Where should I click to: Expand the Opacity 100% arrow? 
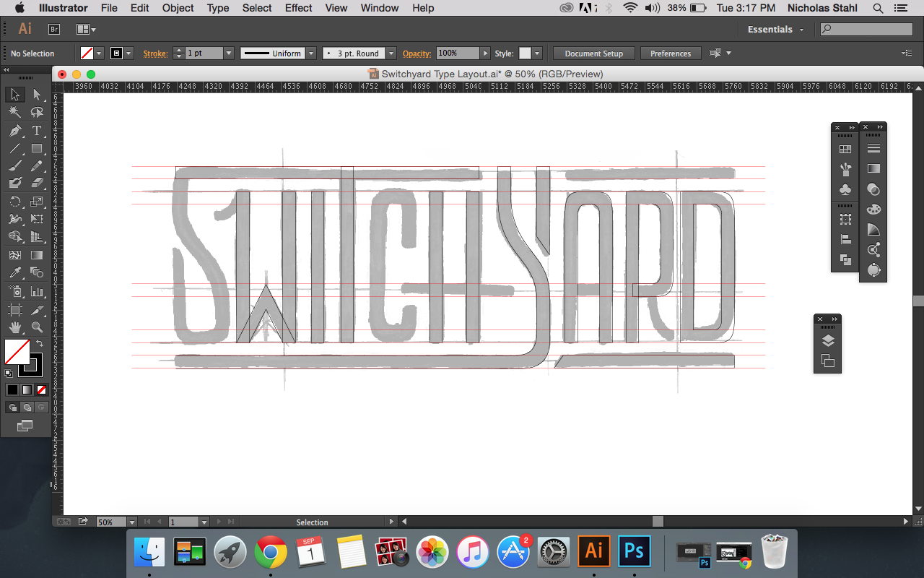486,53
